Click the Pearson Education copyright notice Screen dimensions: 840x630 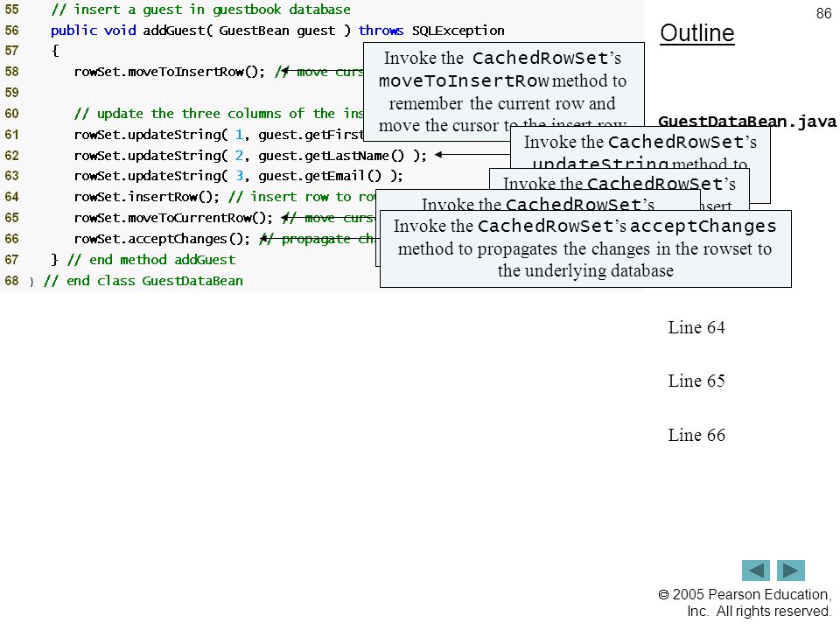coord(745,603)
